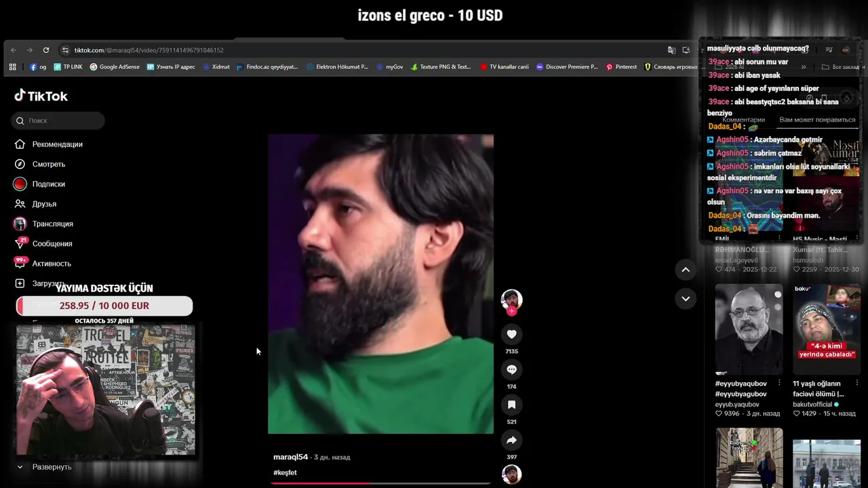Open the TV kanallar canli bookmark
868x488 pixels.
[505, 67]
